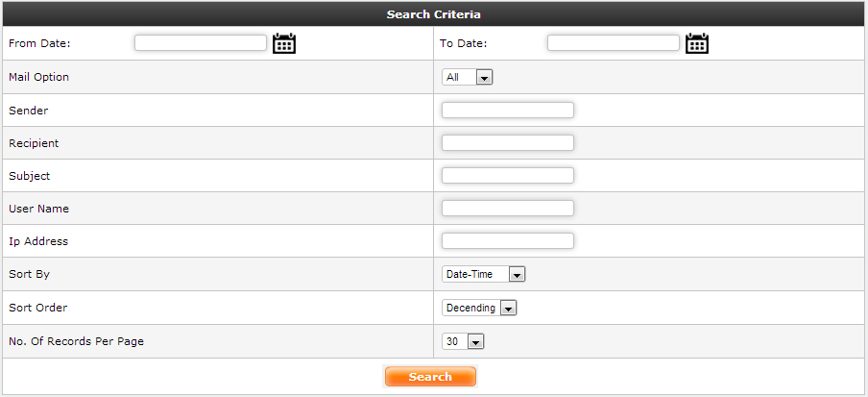Expand the Mail Option dropdown

467,77
